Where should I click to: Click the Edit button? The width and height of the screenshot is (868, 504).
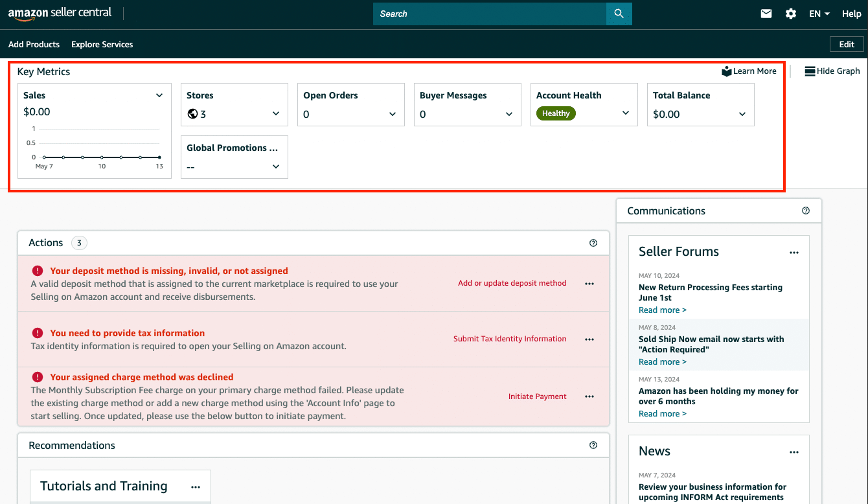847,44
